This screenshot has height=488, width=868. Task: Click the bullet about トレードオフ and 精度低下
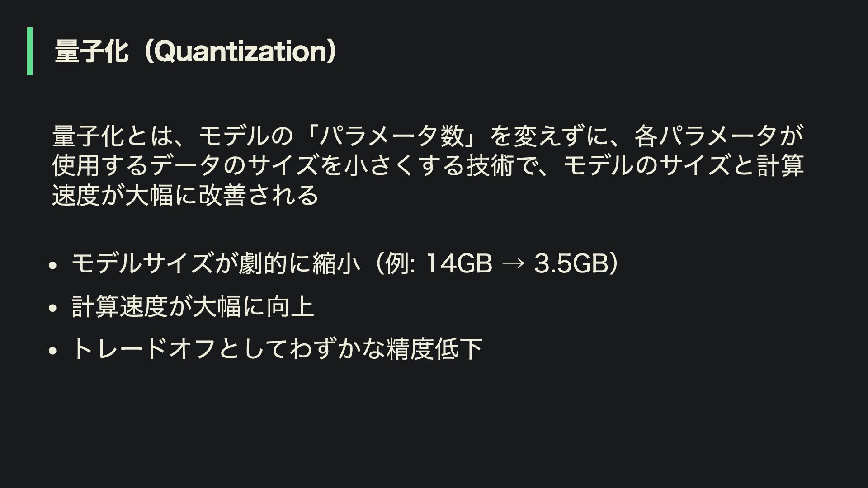[277, 349]
